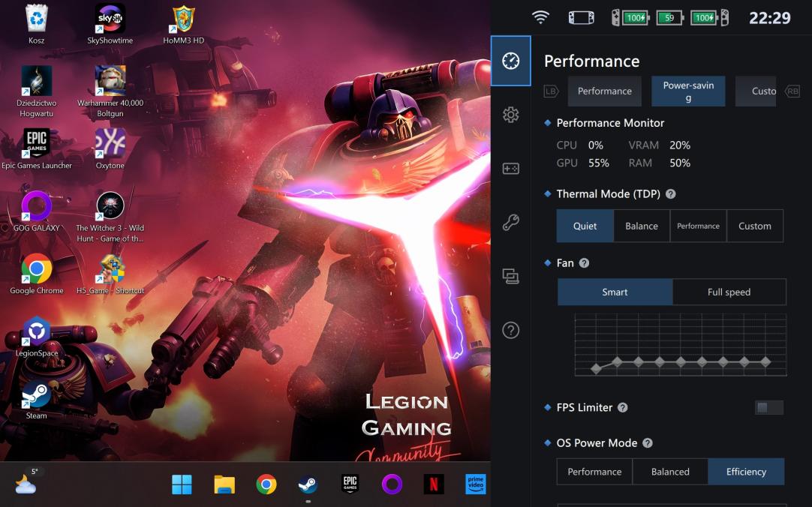Open the display screens sidebar icon
812x507 pixels.
click(x=511, y=277)
